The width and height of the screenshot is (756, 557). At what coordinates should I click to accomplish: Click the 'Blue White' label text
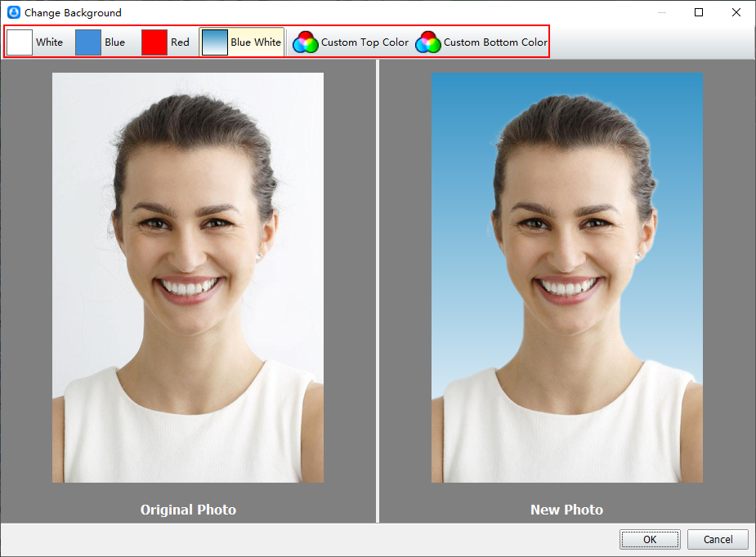pos(256,42)
